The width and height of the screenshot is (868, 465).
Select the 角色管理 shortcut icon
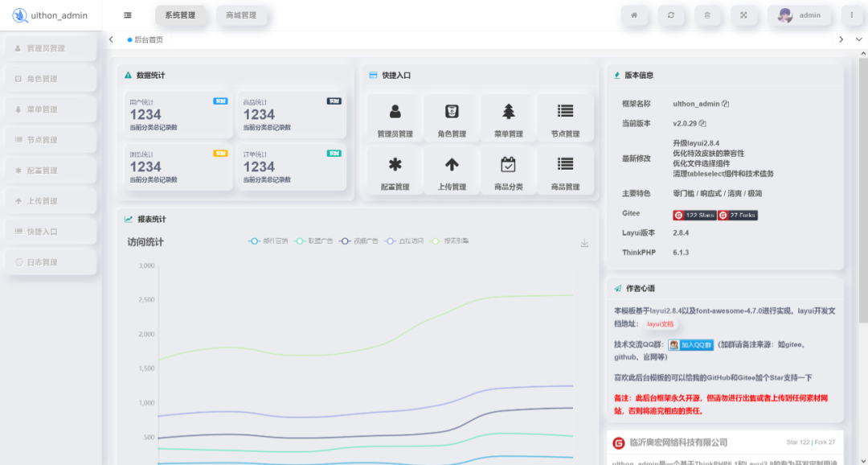coord(452,117)
